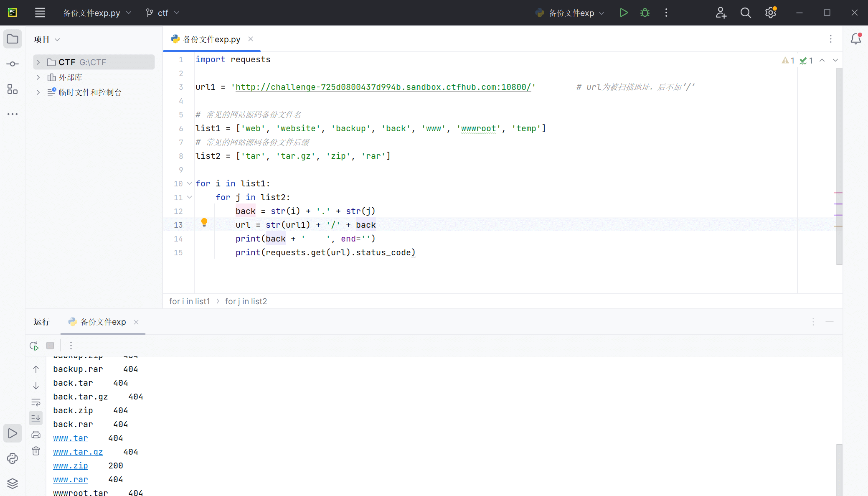868x496 pixels.
Task: Open run toolbar more options
Action: (71, 346)
